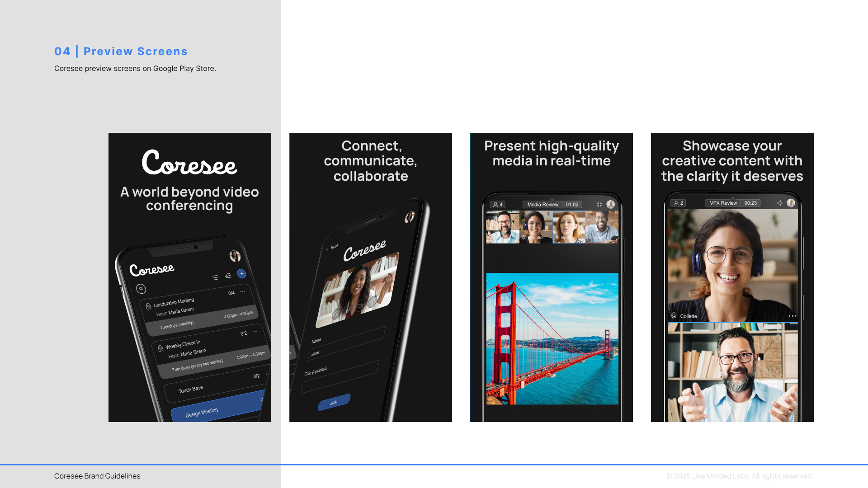
Task: Click the participants count icon showing 2
Action: [678, 203]
